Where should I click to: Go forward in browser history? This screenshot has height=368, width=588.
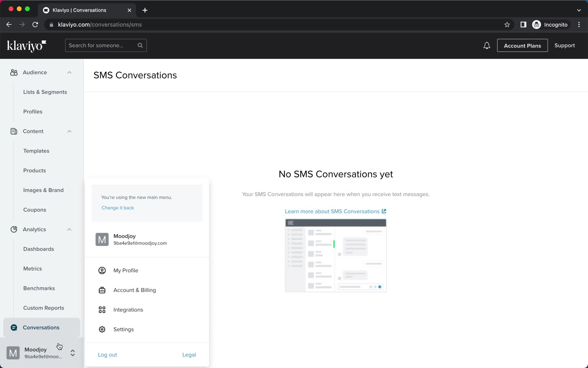[x=22, y=25]
